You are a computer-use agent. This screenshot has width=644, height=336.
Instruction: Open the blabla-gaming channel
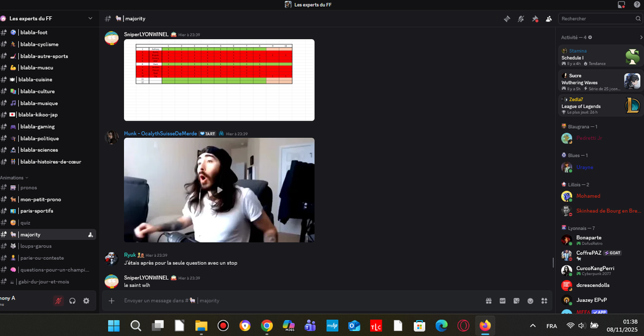point(37,127)
